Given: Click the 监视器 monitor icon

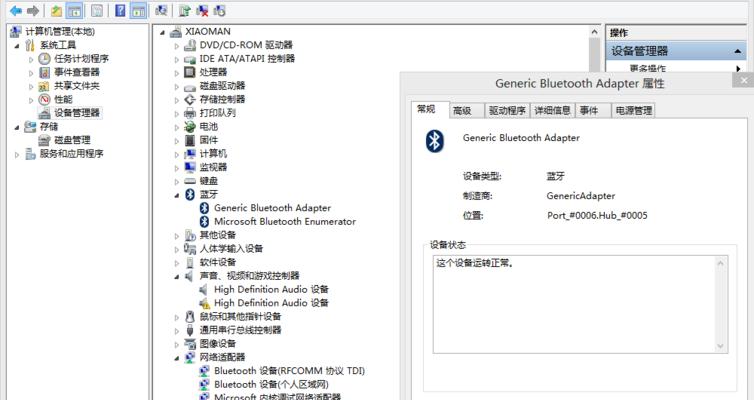Looking at the screenshot, I should coord(190,167).
